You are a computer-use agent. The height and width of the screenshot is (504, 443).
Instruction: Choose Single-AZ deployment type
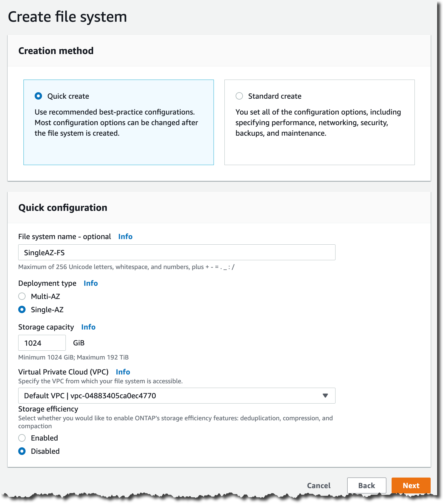(22, 310)
